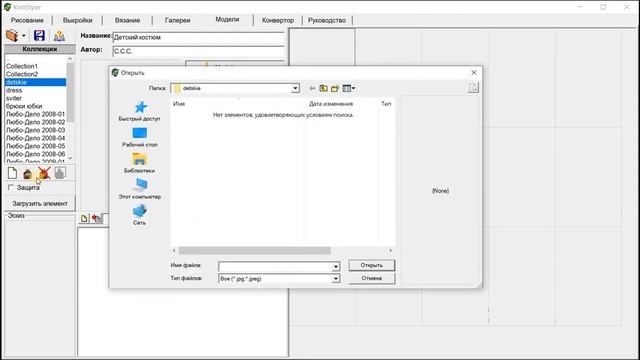Click the preview page icon at dialog top right

[x=473, y=87]
